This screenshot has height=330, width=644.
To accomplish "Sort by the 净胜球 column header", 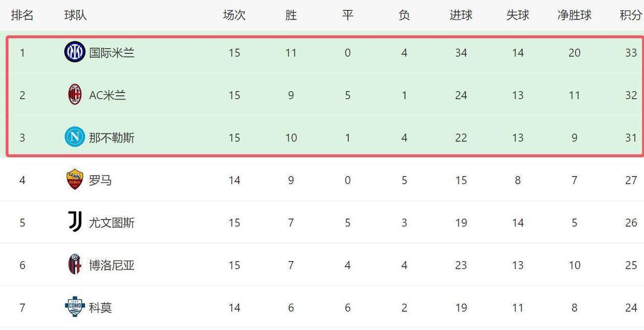I will pos(574,16).
